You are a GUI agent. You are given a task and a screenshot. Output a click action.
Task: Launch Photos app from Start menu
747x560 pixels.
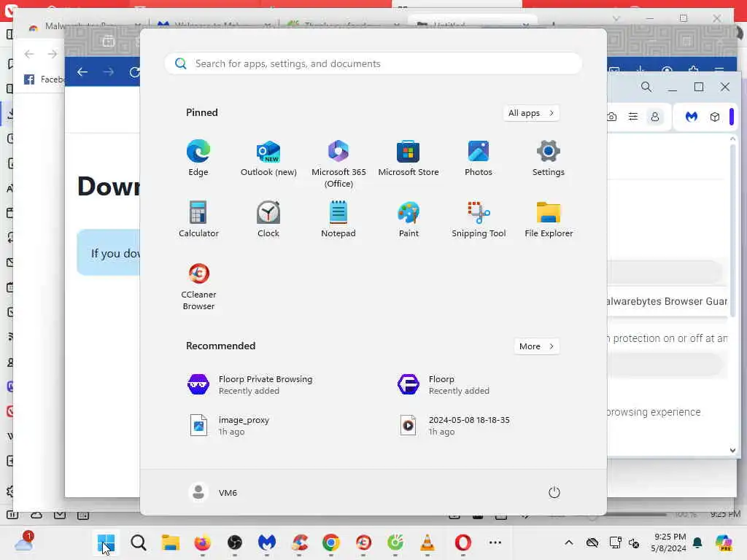coord(479,158)
